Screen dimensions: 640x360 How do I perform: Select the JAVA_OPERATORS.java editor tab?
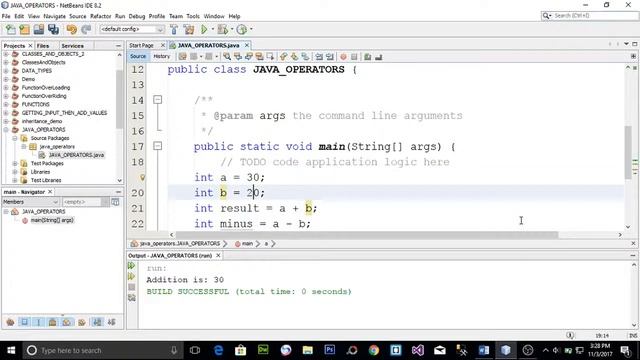click(x=209, y=45)
